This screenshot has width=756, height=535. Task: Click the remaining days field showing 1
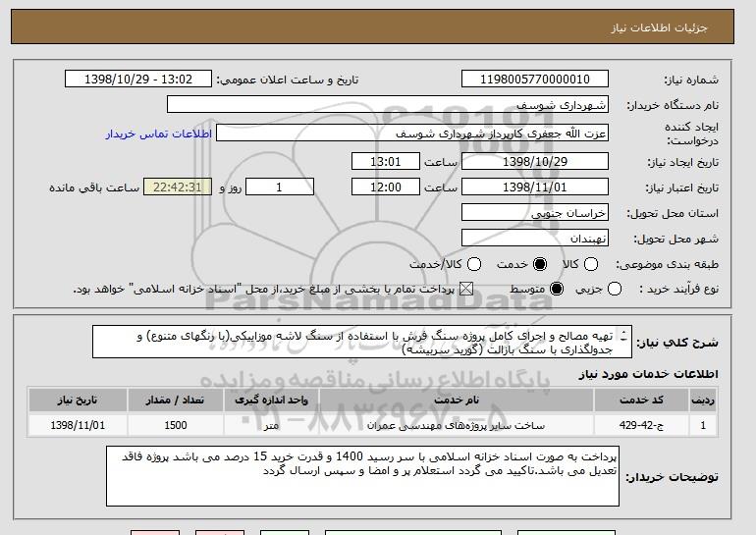click(280, 187)
